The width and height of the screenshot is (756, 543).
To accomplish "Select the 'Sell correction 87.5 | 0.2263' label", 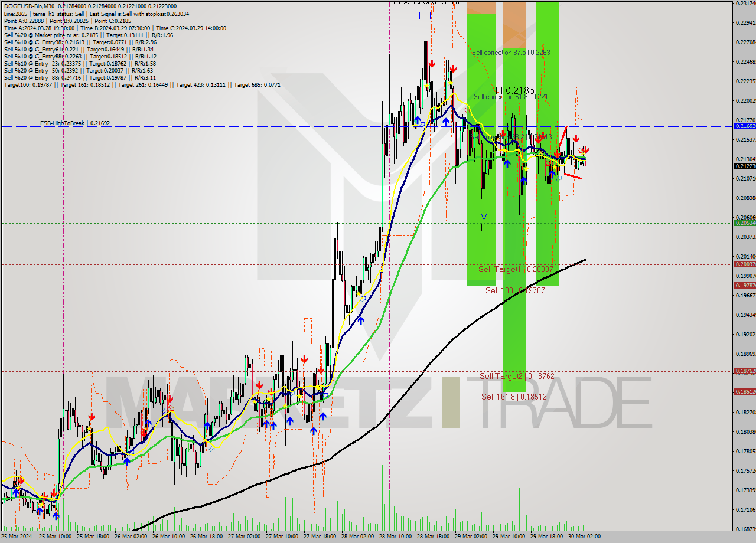I will click(511, 53).
